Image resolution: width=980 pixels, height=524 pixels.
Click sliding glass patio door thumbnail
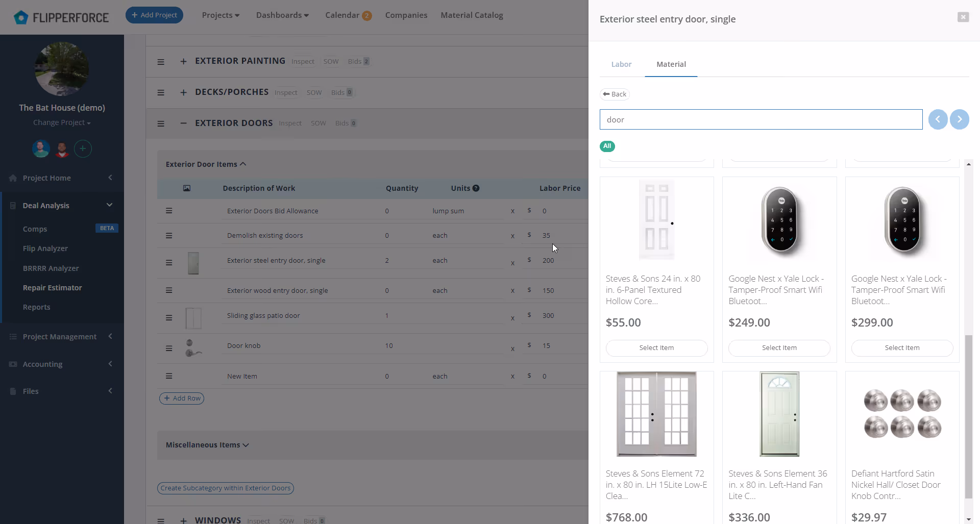pos(193,318)
